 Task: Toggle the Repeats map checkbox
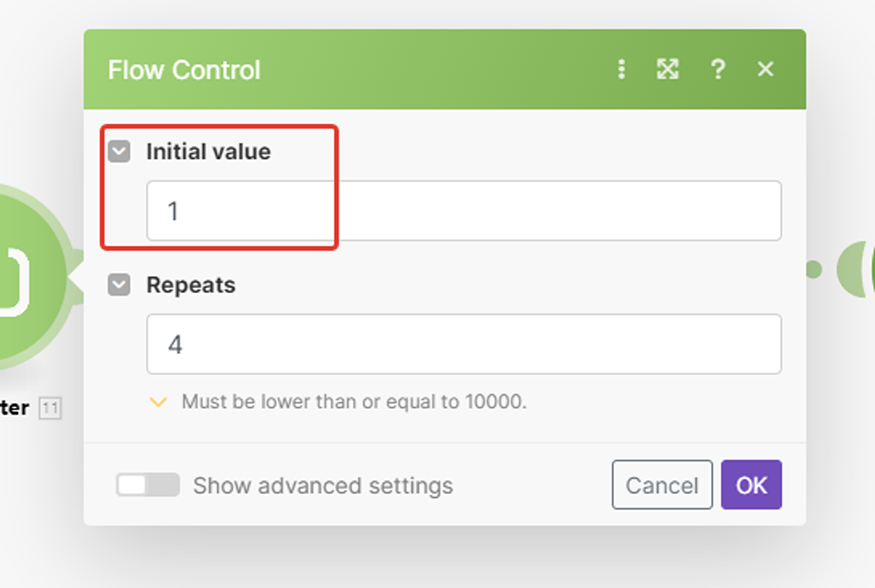(119, 285)
